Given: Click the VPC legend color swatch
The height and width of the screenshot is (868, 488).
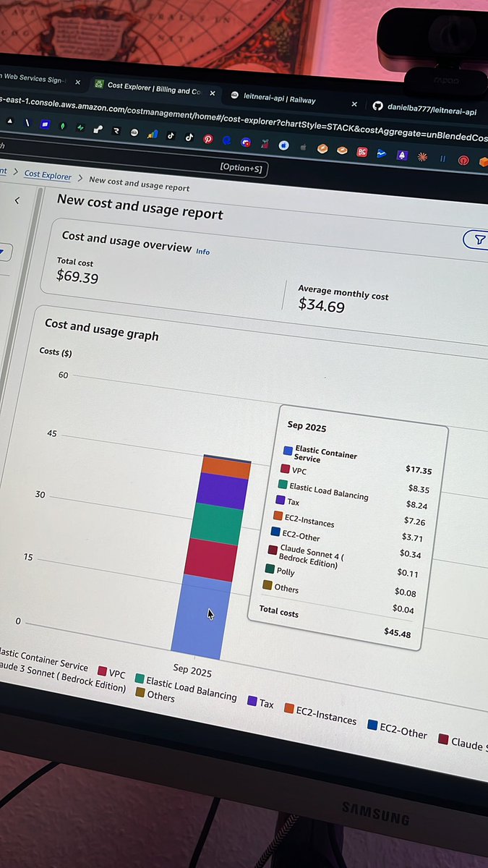Looking at the screenshot, I should tap(102, 671).
